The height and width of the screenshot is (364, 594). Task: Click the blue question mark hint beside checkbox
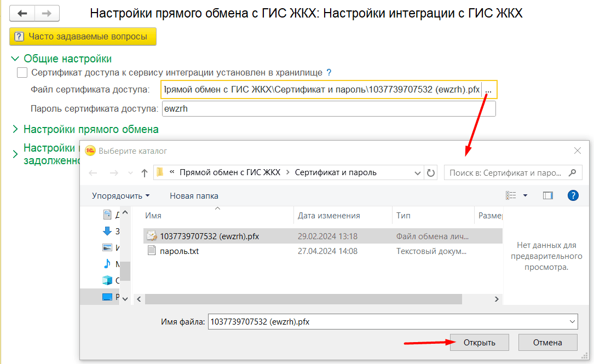329,72
